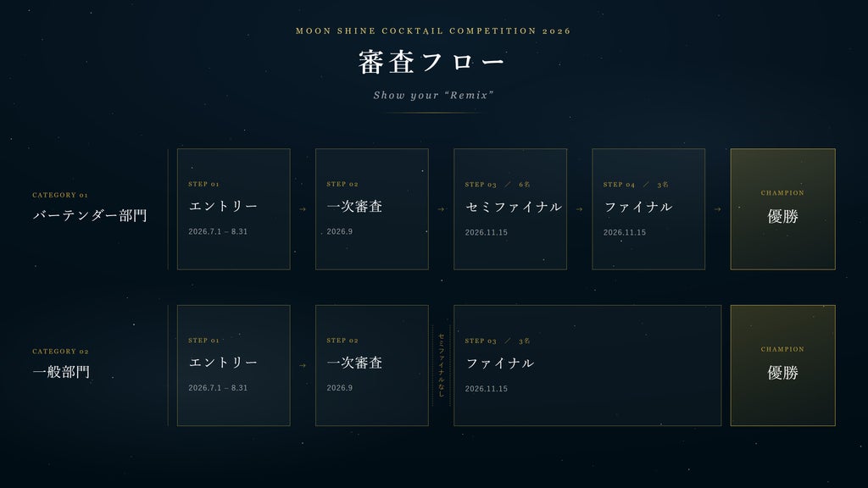Click the 審査フロー main title
Viewport: 868px width, 488px height.
(432, 62)
